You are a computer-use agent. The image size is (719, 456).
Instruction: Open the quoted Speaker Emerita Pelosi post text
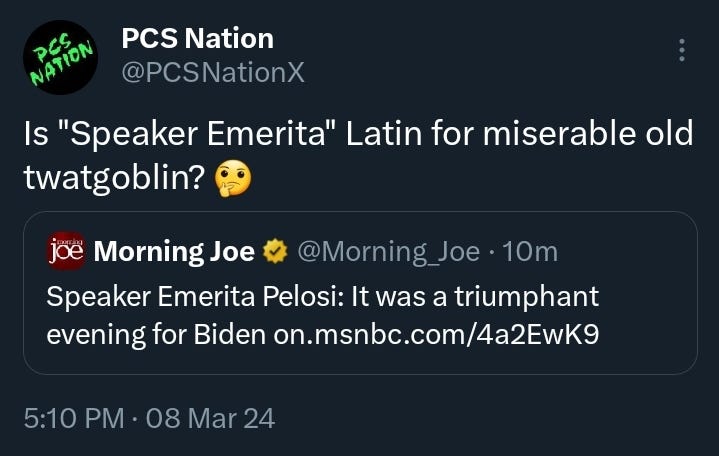(x=323, y=315)
